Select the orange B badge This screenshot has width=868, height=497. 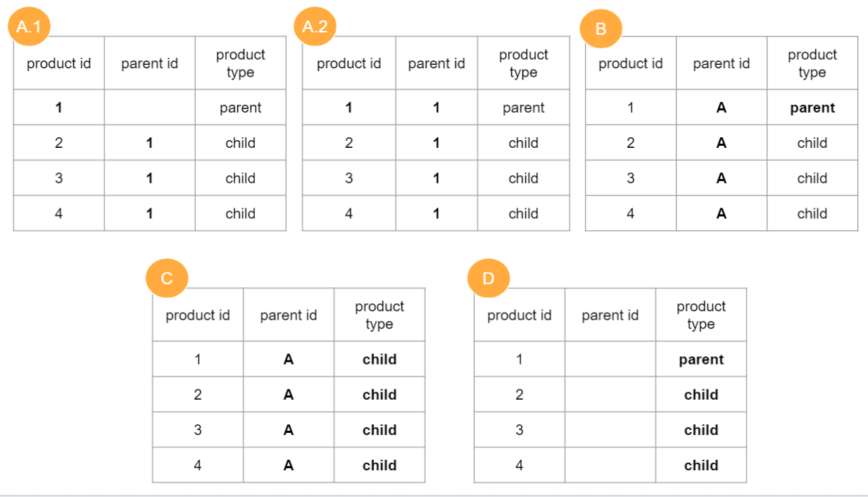[x=600, y=29]
